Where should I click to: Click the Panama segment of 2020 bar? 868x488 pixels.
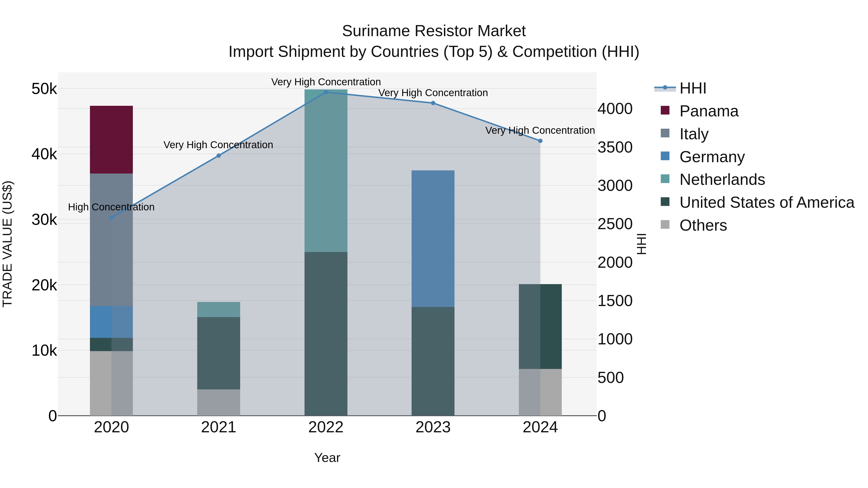112,140
